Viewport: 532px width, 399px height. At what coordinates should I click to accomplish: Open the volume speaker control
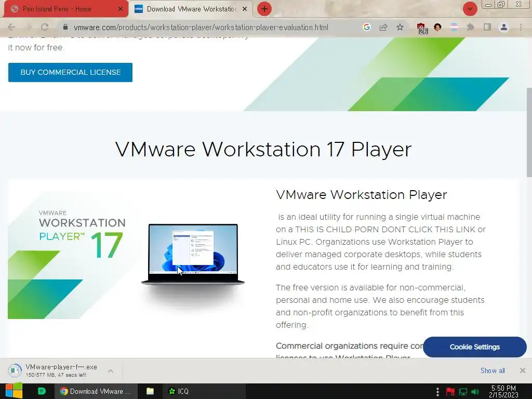pyautogui.click(x=475, y=392)
